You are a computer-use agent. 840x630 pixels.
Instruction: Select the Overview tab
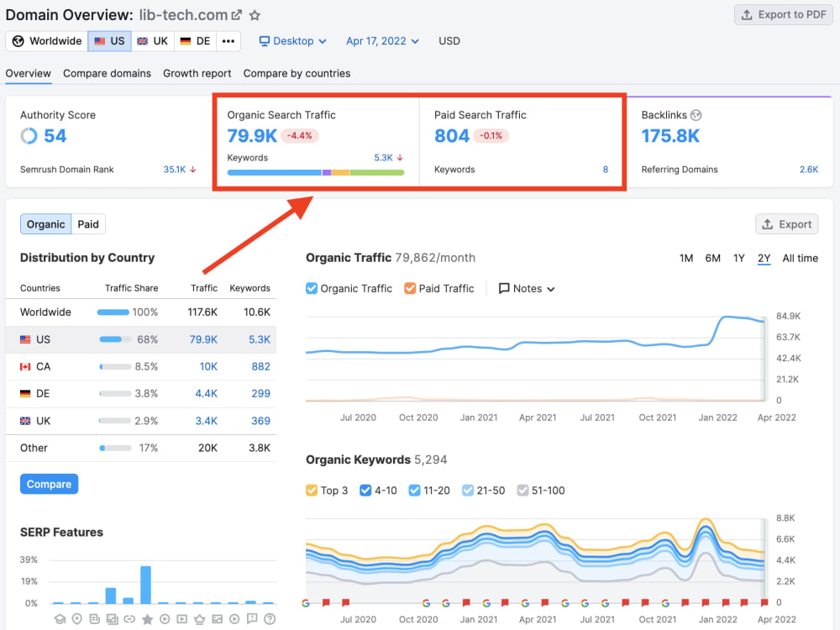click(28, 73)
